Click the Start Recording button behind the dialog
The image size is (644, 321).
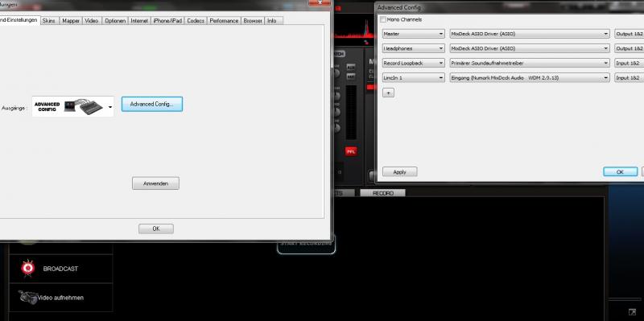[x=306, y=245]
